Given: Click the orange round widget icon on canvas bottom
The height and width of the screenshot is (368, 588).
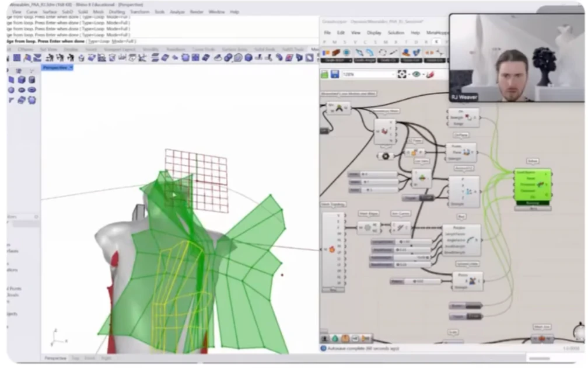Looking at the screenshot, I should [345, 339].
